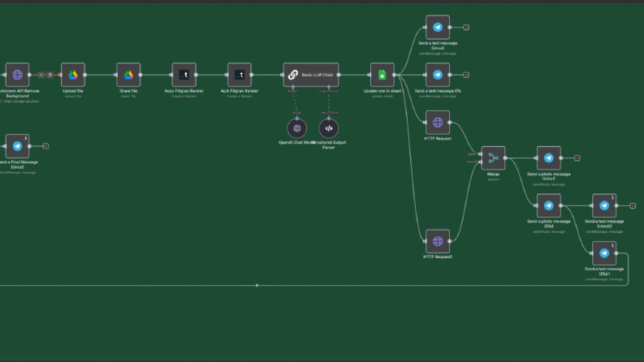This screenshot has height=362, width=644.
Task: Select Send a text message (Efe)1 node
Action: pos(604,253)
